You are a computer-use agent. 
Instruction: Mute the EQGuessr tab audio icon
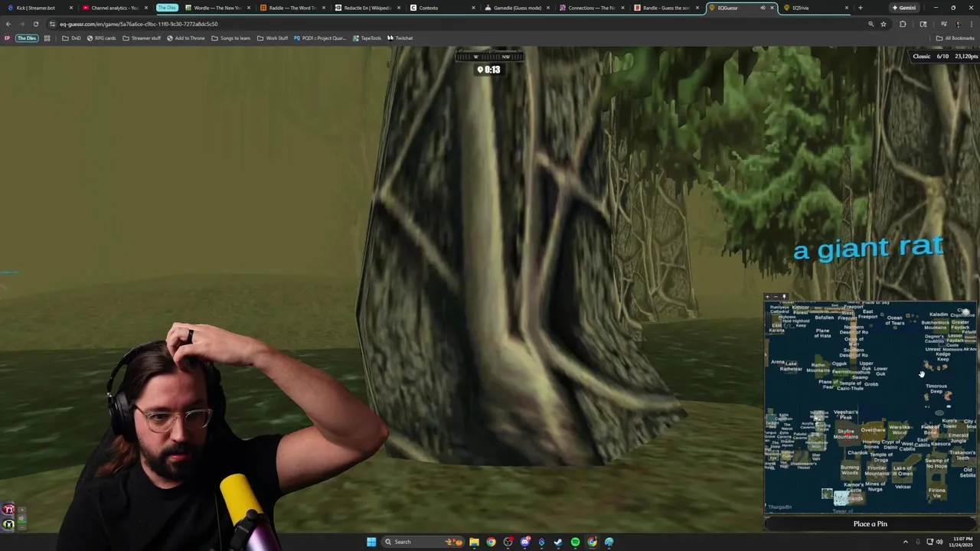pyautogui.click(x=763, y=8)
